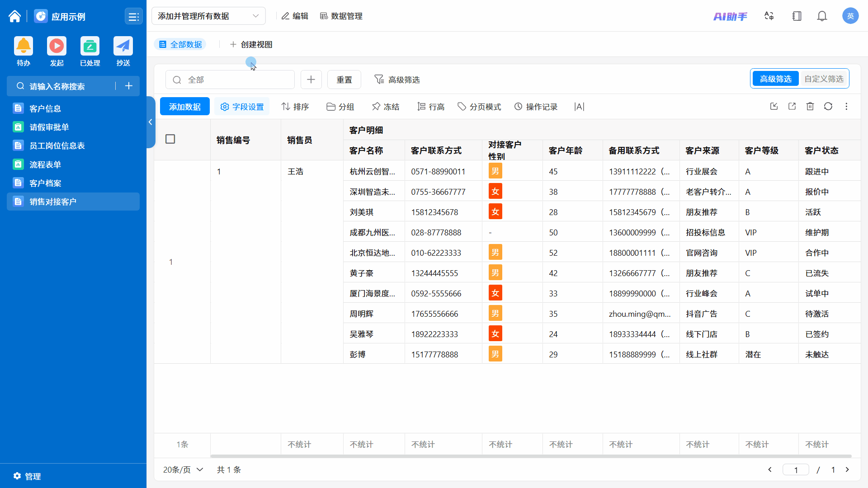Click the 全部 search input field
Viewport: 868px width, 488px height.
click(230, 80)
